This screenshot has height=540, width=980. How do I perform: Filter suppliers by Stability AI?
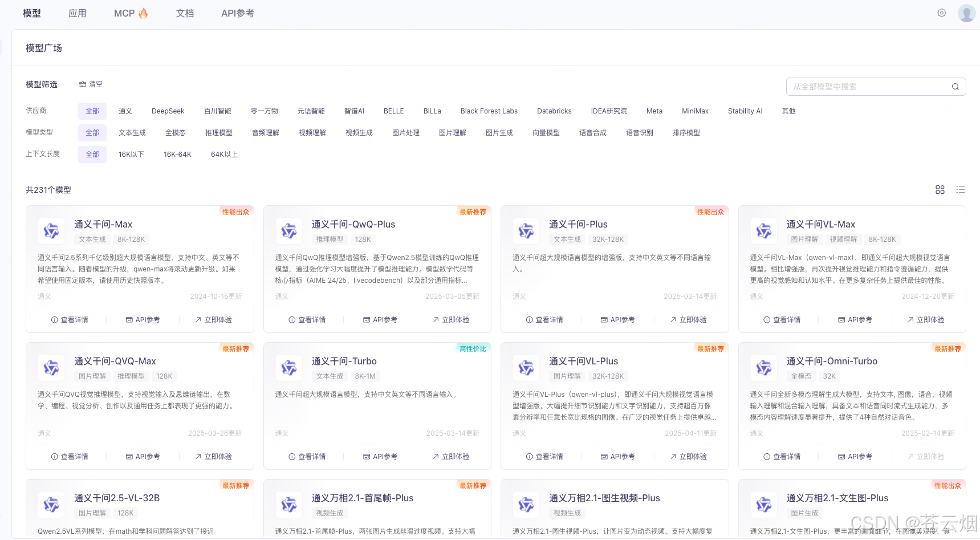(x=745, y=111)
